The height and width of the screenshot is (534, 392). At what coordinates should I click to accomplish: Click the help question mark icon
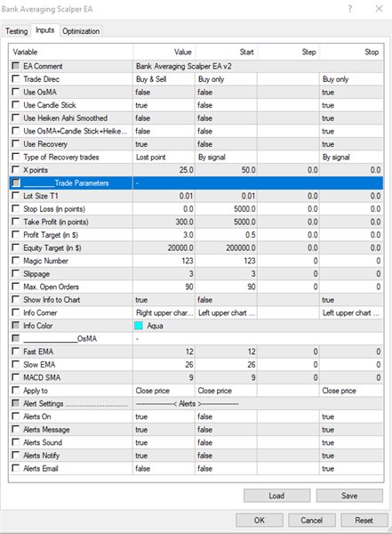[x=350, y=9]
